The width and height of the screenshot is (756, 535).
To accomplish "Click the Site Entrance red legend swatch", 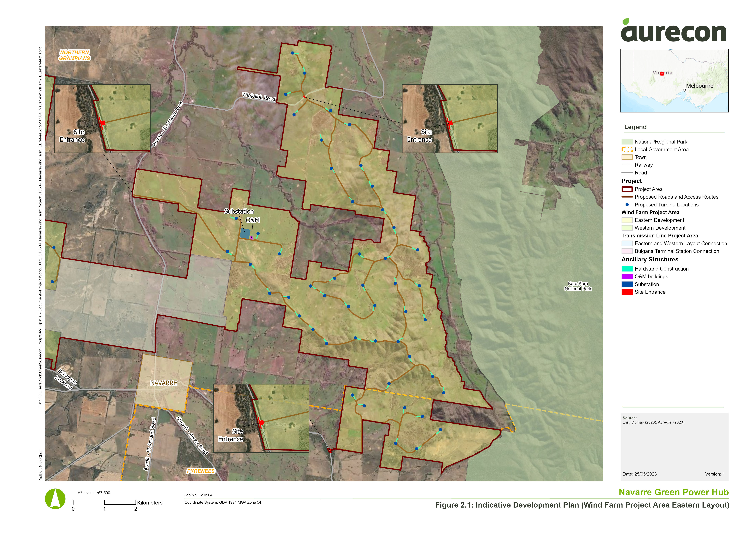I will [x=627, y=292].
